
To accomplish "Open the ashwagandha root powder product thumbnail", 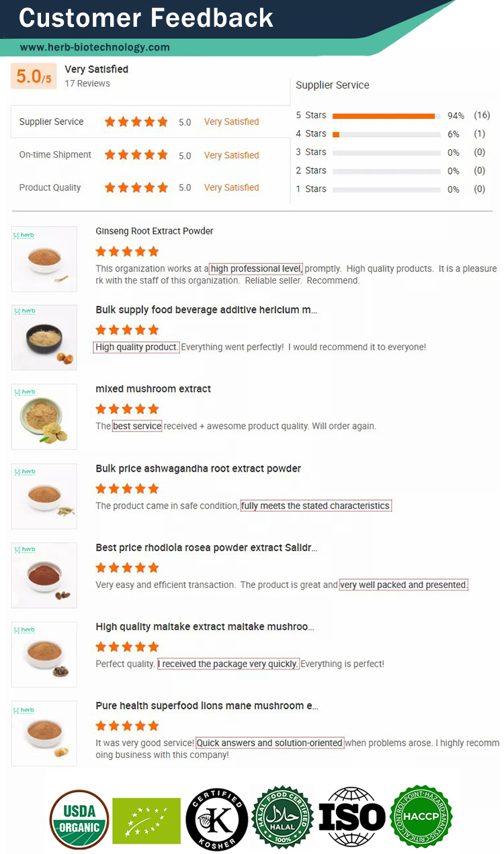I will point(44,496).
